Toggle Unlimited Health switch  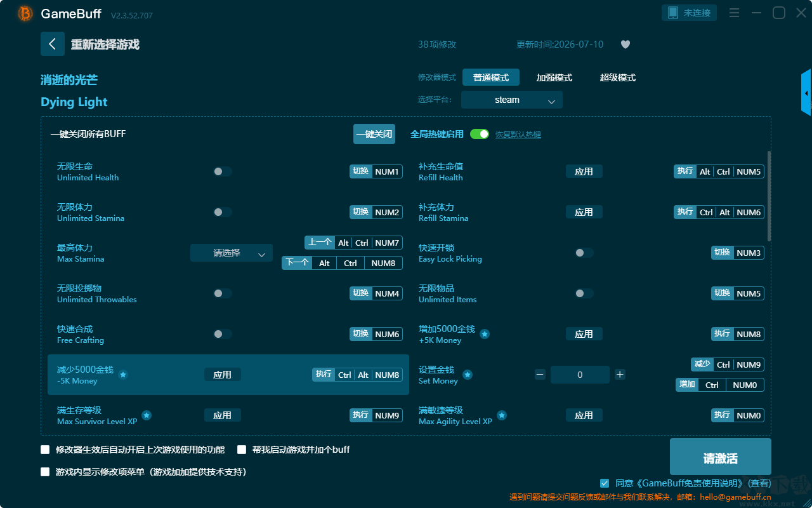[x=222, y=171]
